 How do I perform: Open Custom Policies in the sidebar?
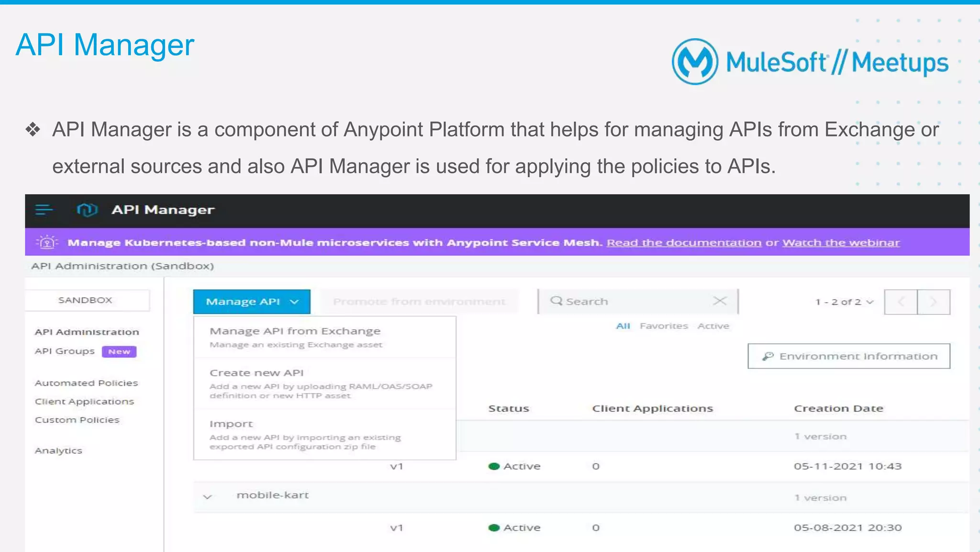click(77, 420)
